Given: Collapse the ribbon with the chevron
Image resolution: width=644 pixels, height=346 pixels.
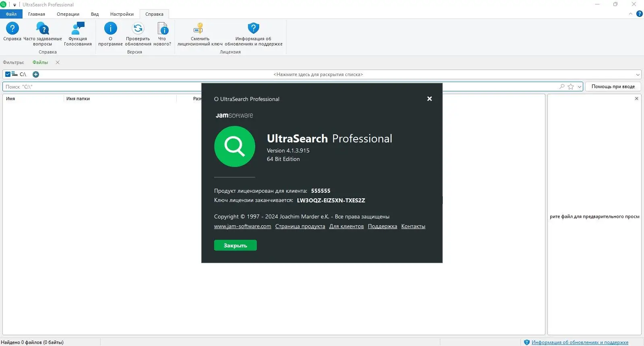Looking at the screenshot, I should point(631,14).
